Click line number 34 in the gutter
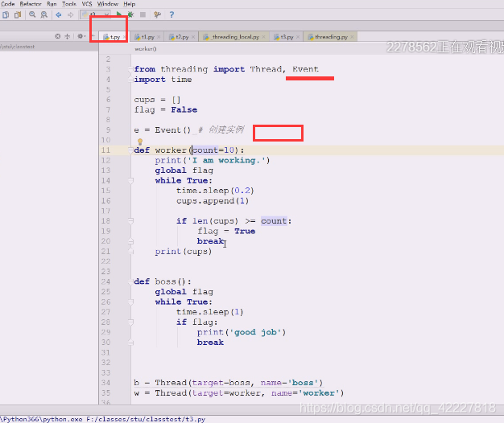Screen dimensions: 504x423 pos(105,383)
